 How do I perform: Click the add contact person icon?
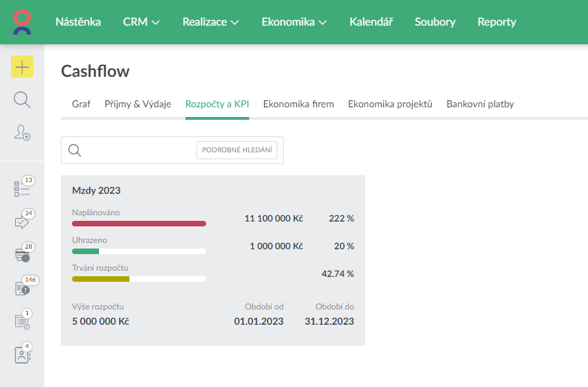(22, 133)
